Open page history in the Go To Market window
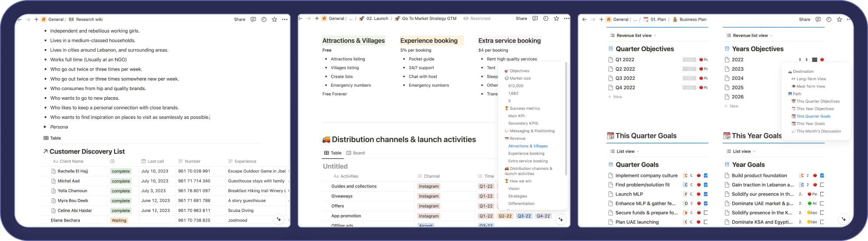The image size is (868, 241). 546,19
